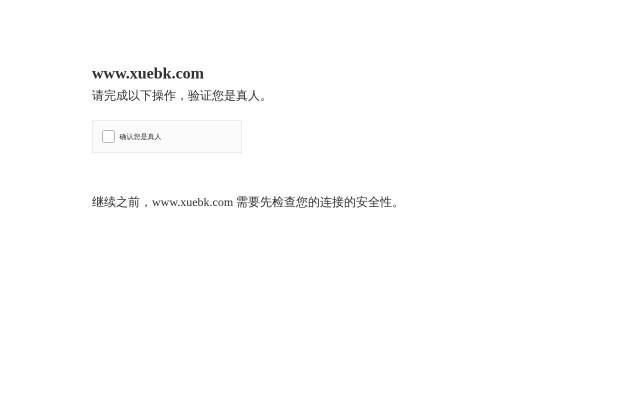Click the 验证您是真人 phrase in subtitle
Viewport: 640px width, 400px height.
click(224, 96)
